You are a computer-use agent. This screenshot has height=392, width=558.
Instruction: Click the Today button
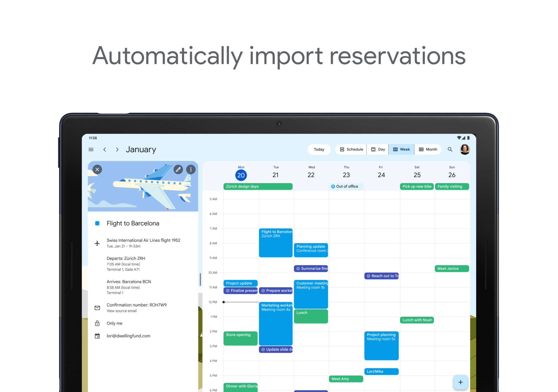319,149
